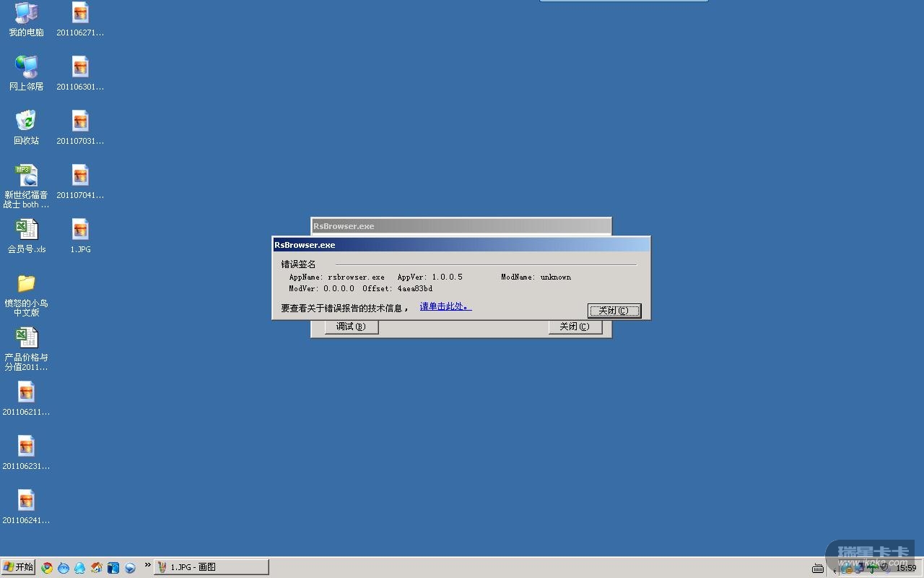The image size is (924, 578).
Task: Click the colorful house quick launch icon
Action: click(x=97, y=568)
